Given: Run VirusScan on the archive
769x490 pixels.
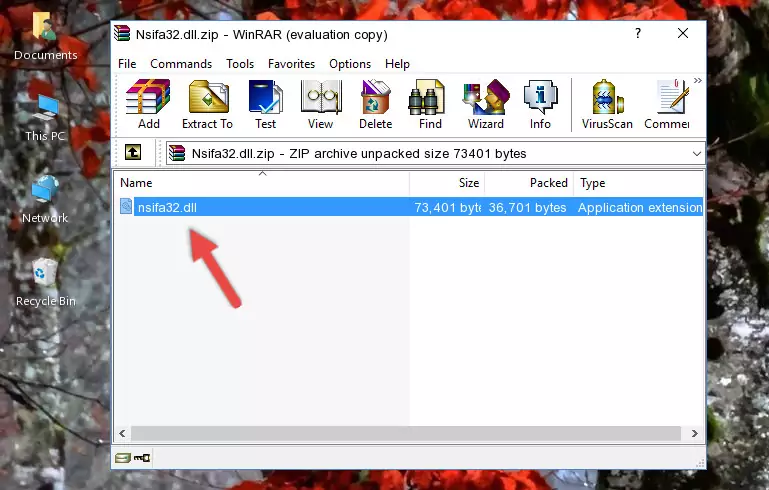Looking at the screenshot, I should point(607,104).
